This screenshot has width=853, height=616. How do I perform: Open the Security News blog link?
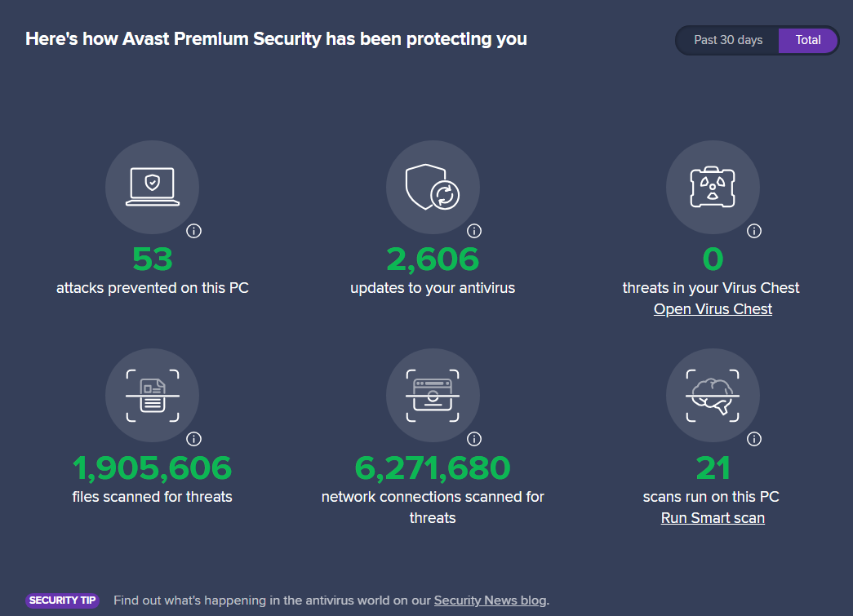(x=490, y=600)
